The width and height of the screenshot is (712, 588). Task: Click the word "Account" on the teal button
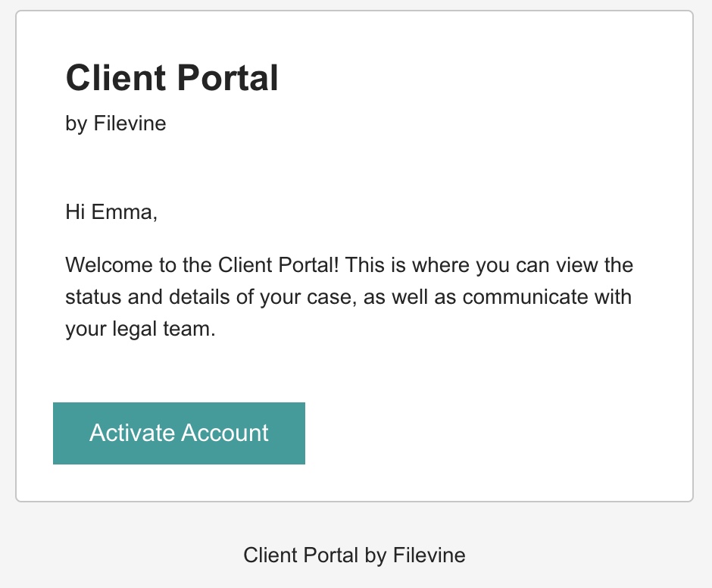coord(225,433)
